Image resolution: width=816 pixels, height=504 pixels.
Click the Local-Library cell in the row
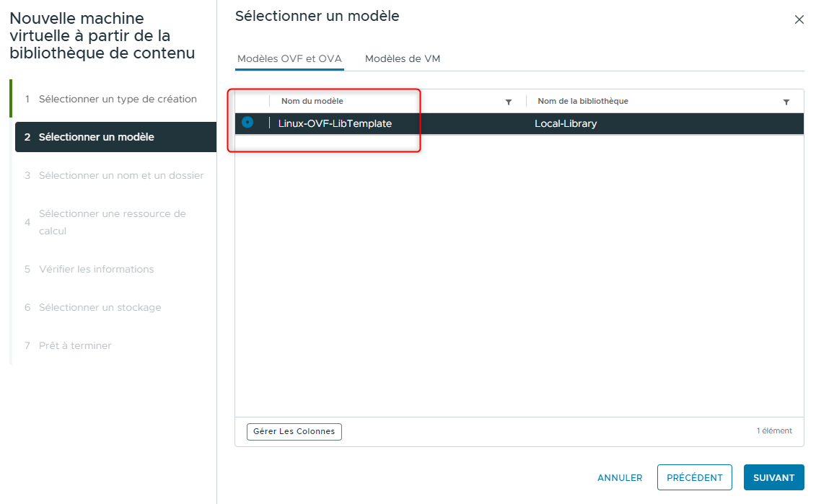(565, 124)
